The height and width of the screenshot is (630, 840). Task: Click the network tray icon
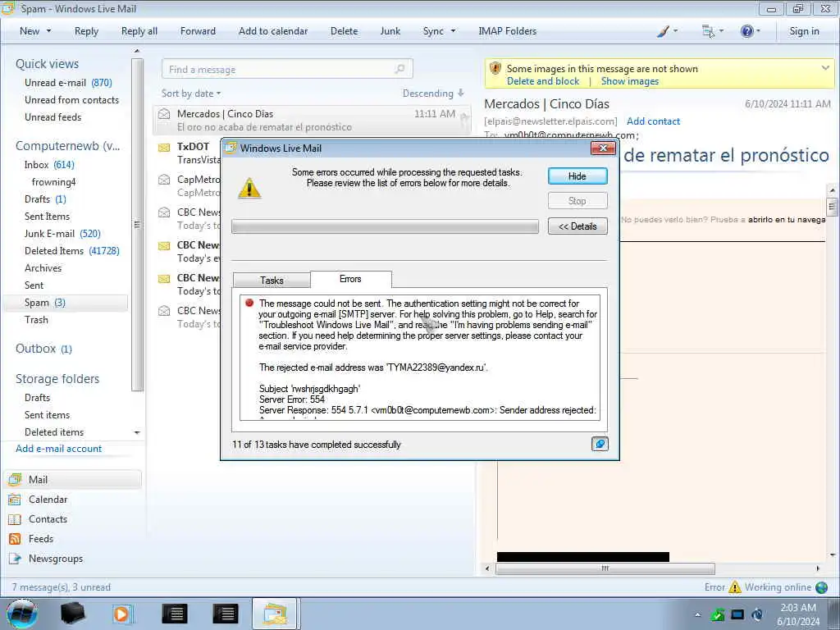click(x=737, y=614)
